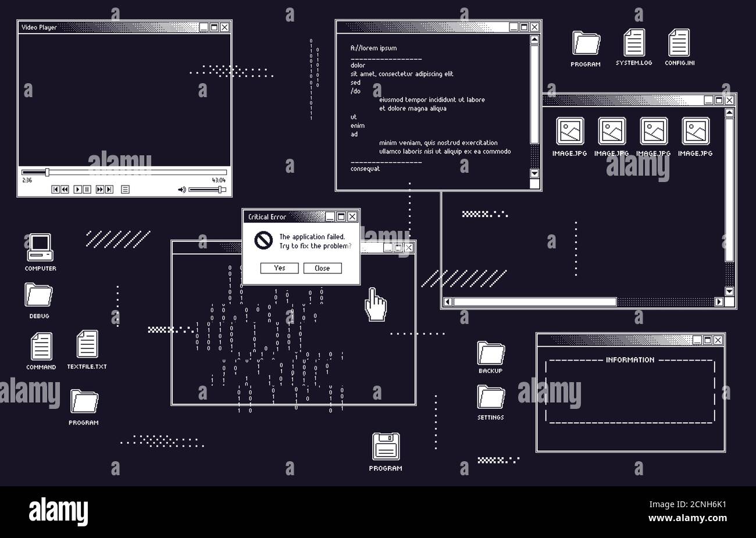
Task: Click Yes in the Critical Error dialog
Action: (280, 268)
